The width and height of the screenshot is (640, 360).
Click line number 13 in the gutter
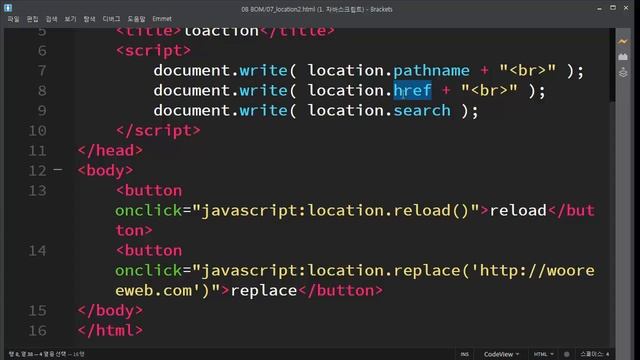point(37,191)
